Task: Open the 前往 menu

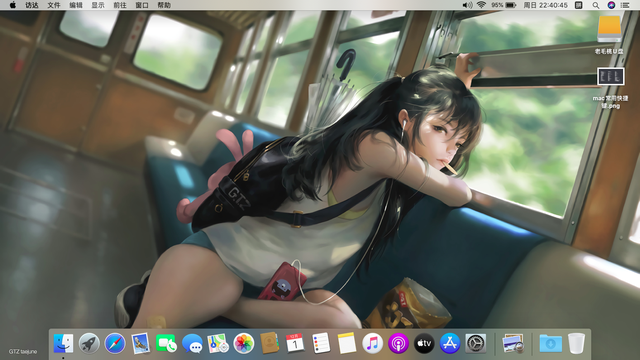Action: (120, 5)
